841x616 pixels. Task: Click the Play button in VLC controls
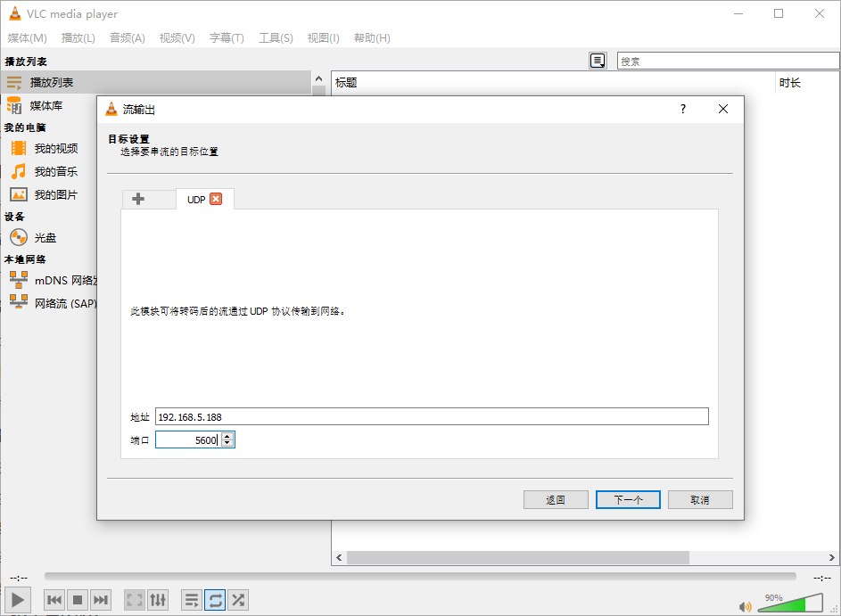pyautogui.click(x=18, y=599)
